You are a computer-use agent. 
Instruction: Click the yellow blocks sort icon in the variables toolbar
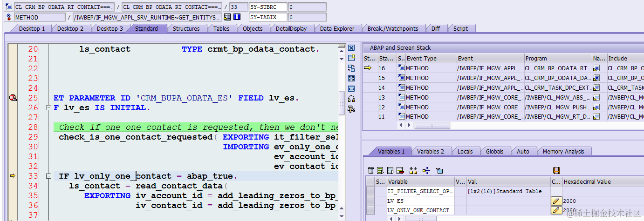(413, 171)
